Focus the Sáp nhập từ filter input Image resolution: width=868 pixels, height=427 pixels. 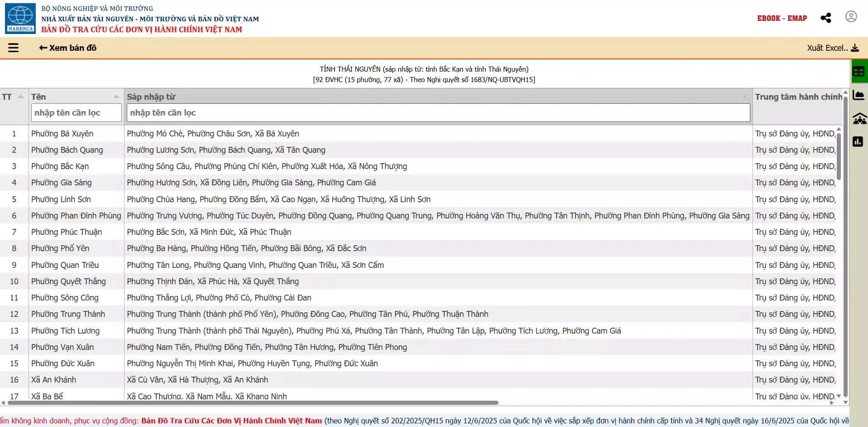pos(438,113)
